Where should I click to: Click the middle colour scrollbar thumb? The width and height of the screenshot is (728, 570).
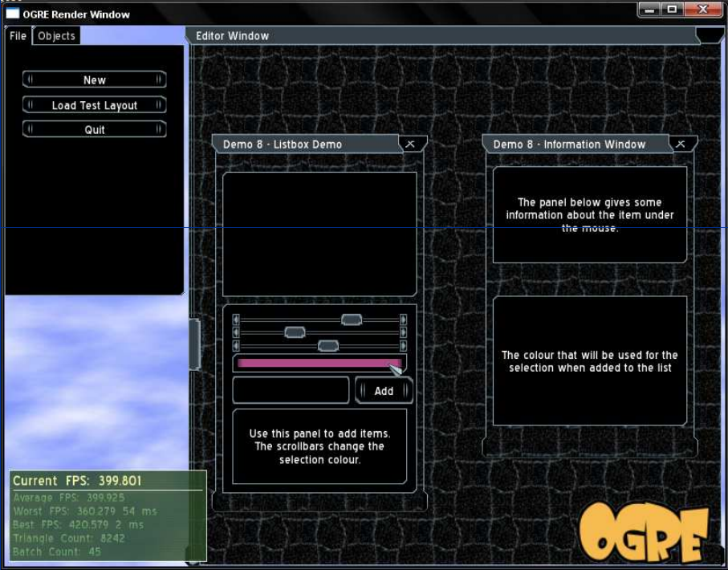click(x=295, y=332)
